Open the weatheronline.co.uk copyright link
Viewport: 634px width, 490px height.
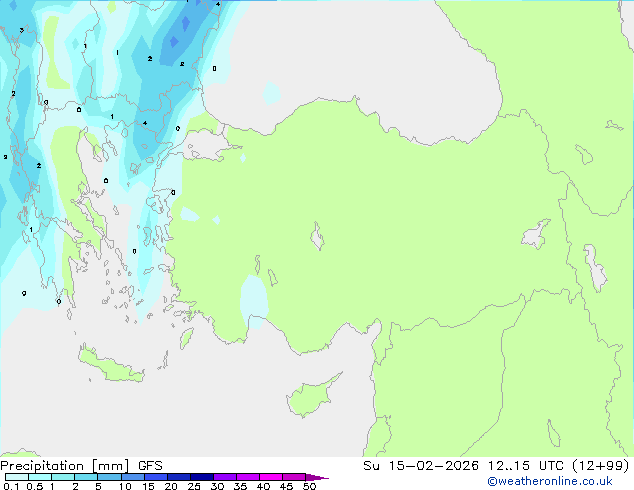tap(549, 481)
